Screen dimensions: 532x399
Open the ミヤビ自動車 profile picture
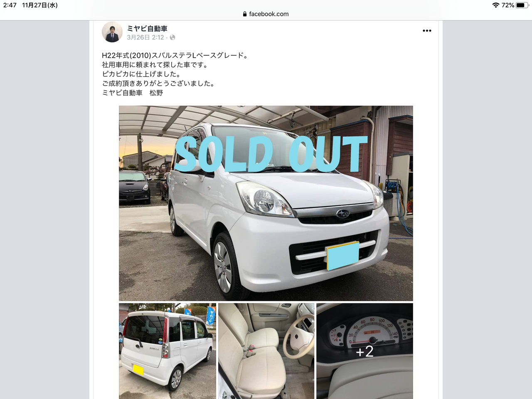pyautogui.click(x=112, y=32)
